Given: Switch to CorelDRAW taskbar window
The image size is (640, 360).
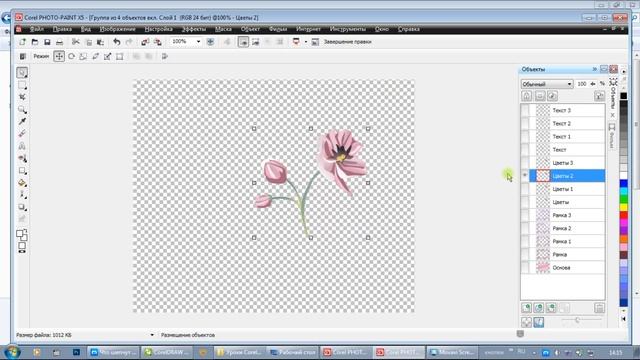Looking at the screenshot, I should tap(167, 352).
